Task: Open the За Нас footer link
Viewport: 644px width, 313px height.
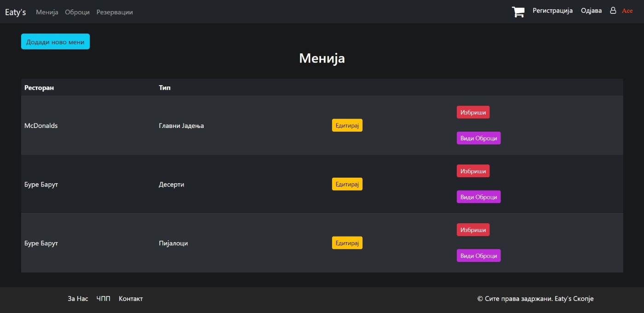Action: pos(78,299)
